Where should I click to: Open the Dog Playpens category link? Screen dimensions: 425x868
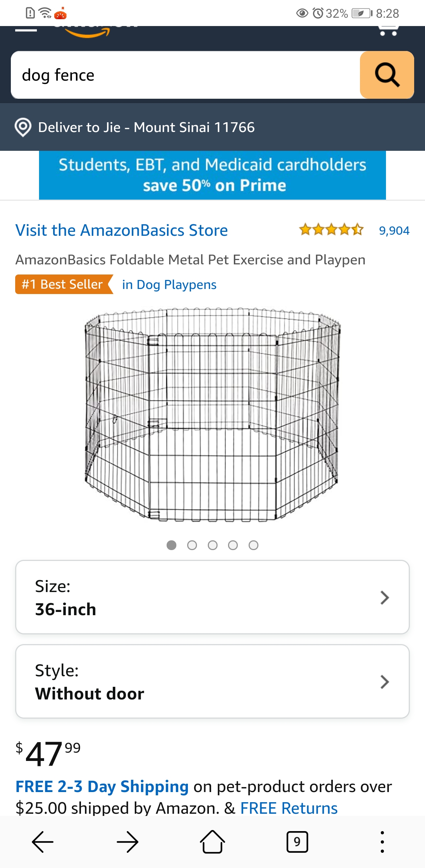click(169, 285)
